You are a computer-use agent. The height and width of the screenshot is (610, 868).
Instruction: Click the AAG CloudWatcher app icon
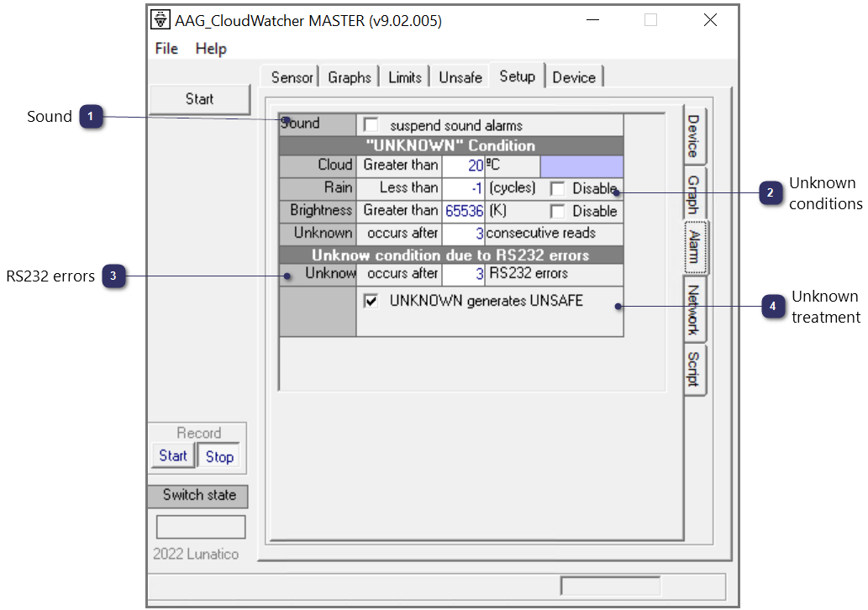pos(160,19)
